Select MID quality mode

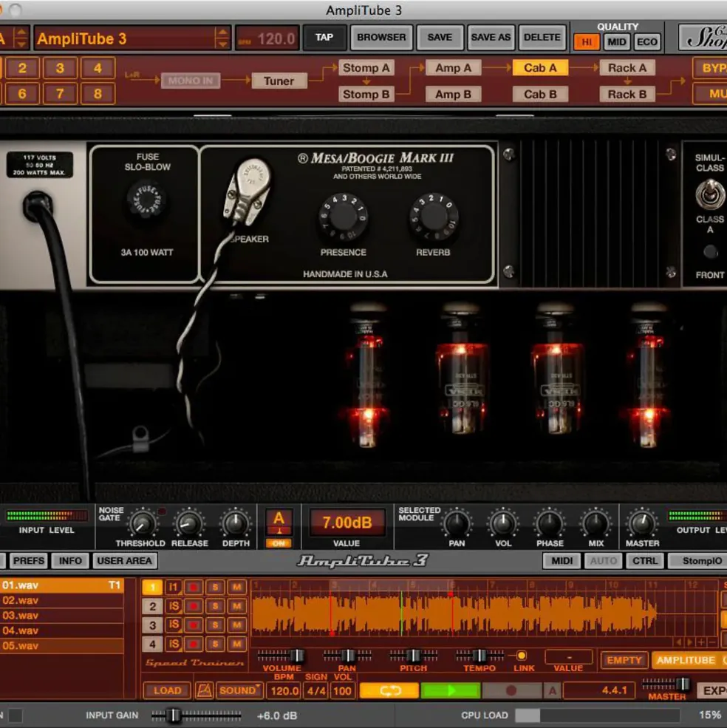(x=616, y=42)
